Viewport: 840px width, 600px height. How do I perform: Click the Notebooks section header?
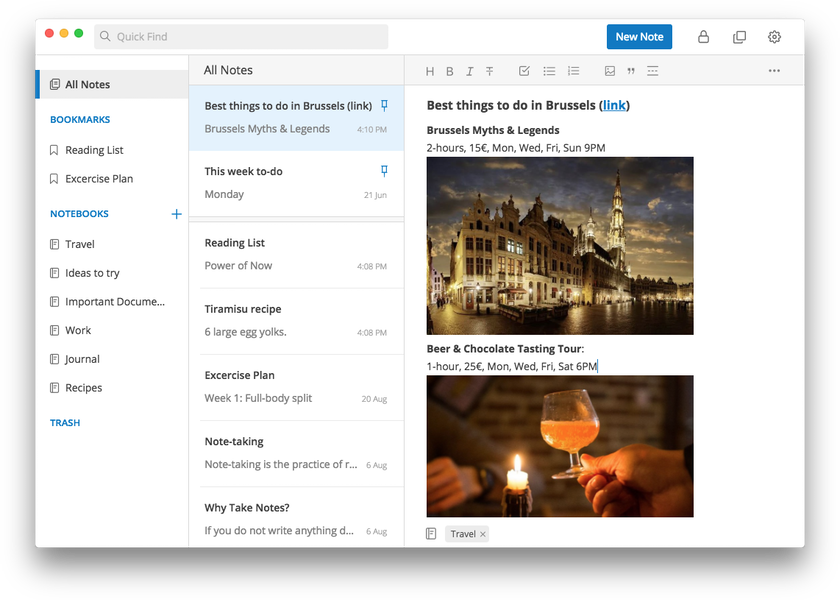(79, 214)
